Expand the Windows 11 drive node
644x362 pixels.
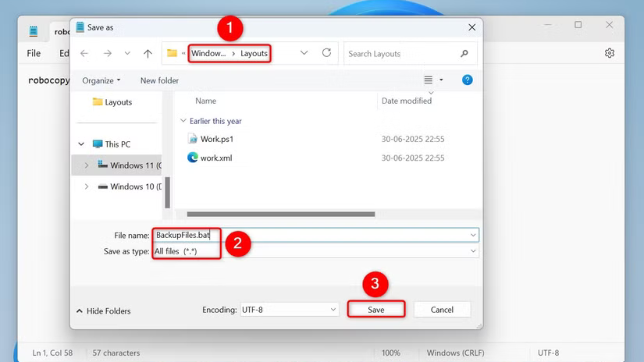(x=87, y=165)
